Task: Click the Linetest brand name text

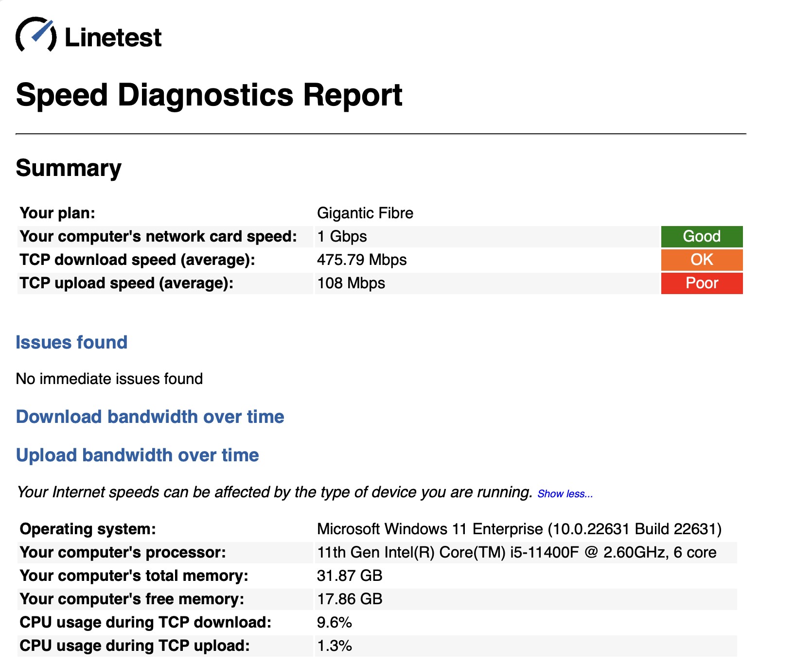Action: (113, 37)
